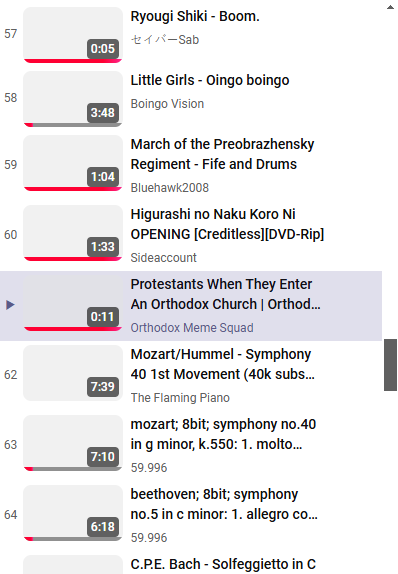This screenshot has height=574, width=398.
Task: Open the Sideaccount channel link
Action: click(164, 258)
